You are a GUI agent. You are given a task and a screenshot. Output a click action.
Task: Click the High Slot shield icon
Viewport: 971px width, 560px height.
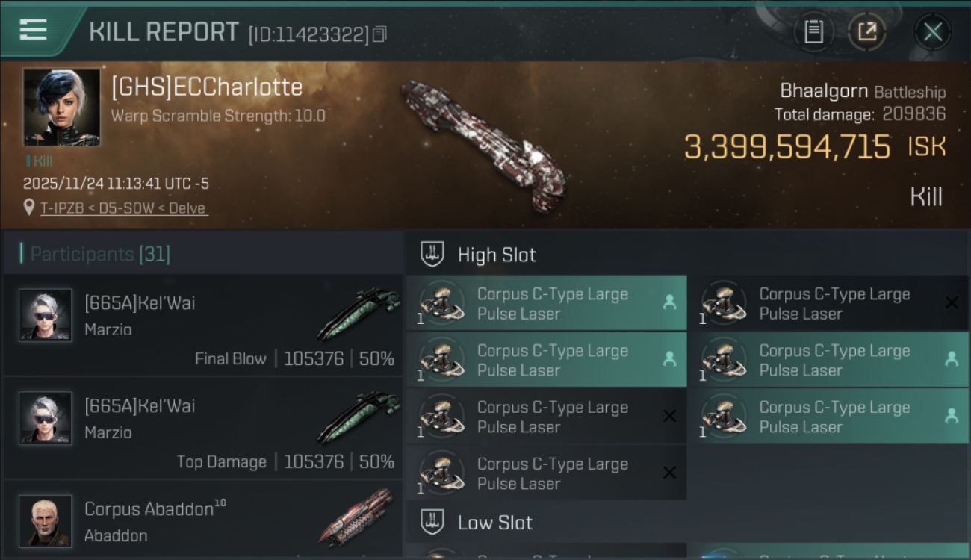(432, 254)
